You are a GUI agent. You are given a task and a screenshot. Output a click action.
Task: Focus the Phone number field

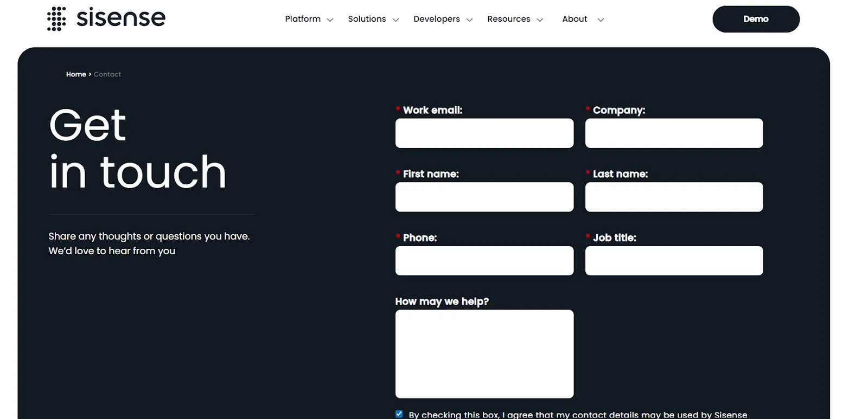tap(484, 261)
